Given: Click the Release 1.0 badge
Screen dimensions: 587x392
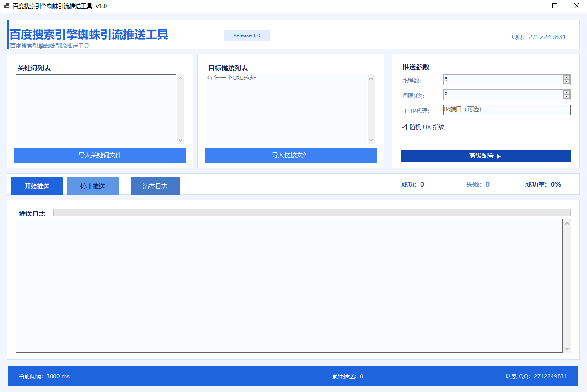Looking at the screenshot, I should (x=246, y=35).
